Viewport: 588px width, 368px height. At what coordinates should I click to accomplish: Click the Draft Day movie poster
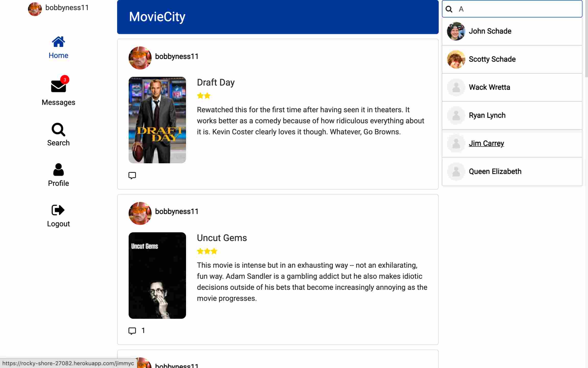[157, 120]
